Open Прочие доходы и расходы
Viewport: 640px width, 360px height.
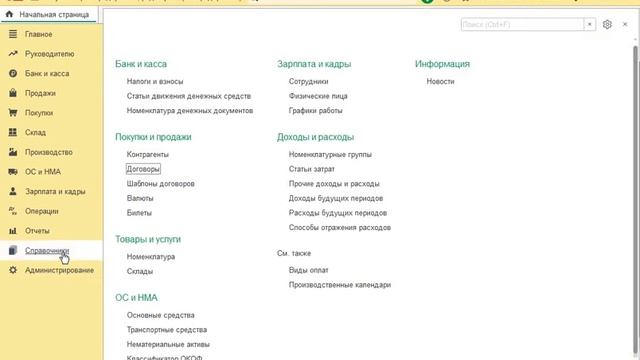point(334,184)
